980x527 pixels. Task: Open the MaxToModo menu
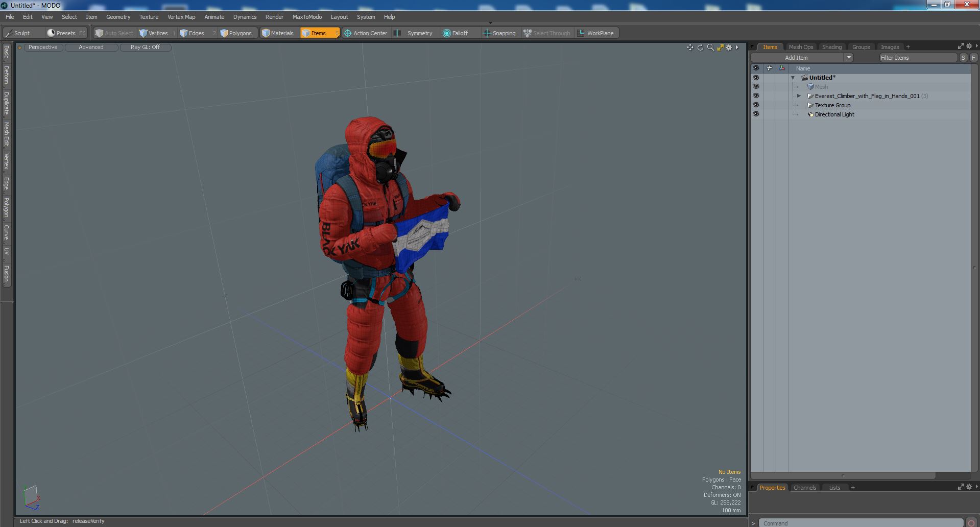(x=307, y=17)
